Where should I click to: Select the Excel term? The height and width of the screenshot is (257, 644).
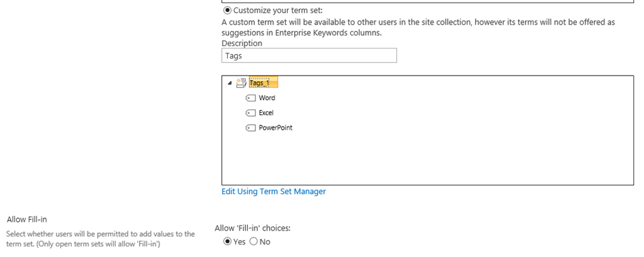266,113
